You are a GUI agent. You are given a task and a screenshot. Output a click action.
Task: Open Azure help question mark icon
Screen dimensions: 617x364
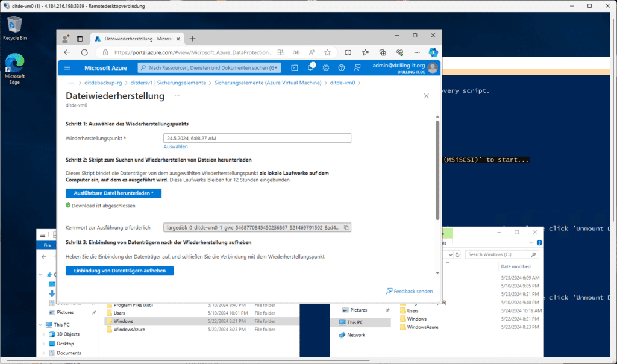click(x=342, y=67)
